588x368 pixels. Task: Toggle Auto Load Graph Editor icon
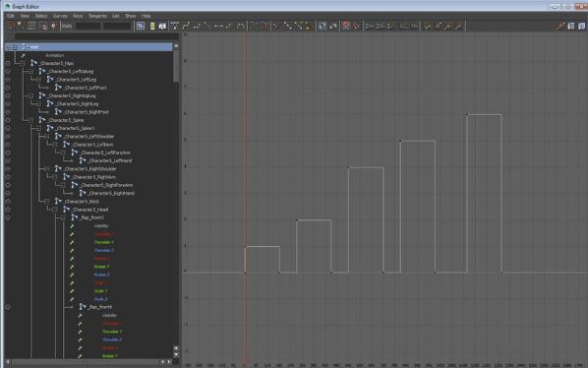[323, 26]
